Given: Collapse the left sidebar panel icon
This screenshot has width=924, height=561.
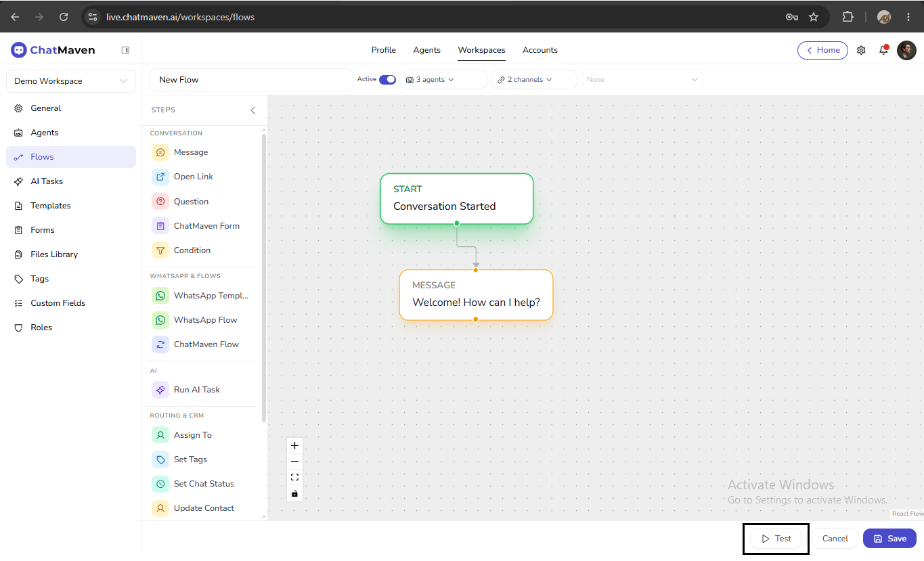Looking at the screenshot, I should tap(125, 50).
